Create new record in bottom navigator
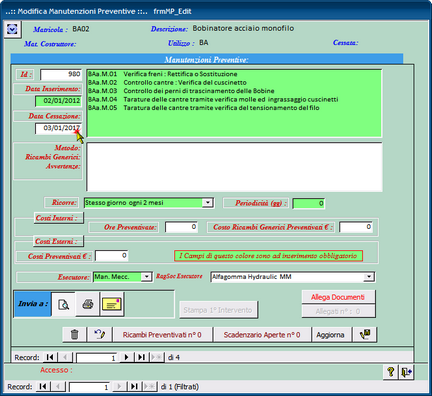The image size is (432, 396). [149, 387]
